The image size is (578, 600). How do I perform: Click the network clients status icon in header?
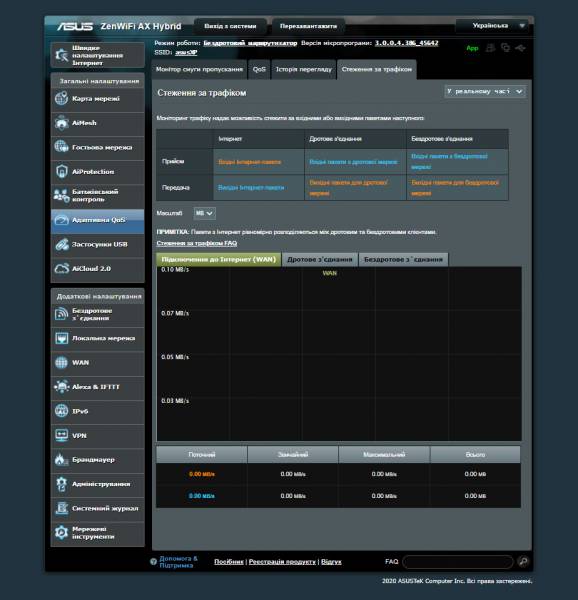tap(490, 48)
